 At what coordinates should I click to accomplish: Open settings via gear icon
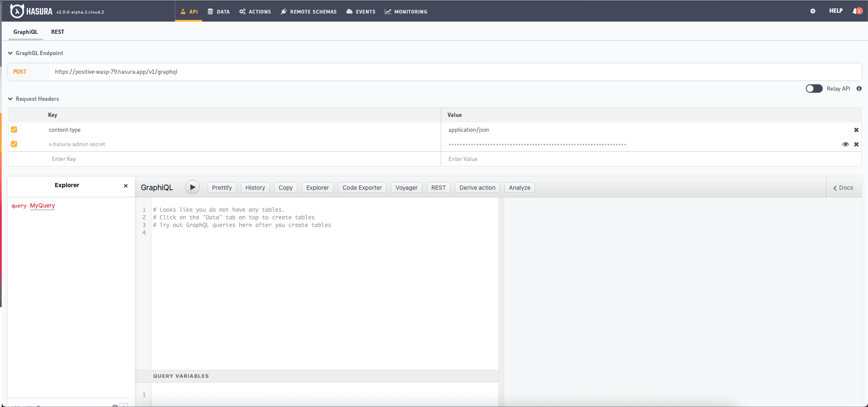[813, 11]
